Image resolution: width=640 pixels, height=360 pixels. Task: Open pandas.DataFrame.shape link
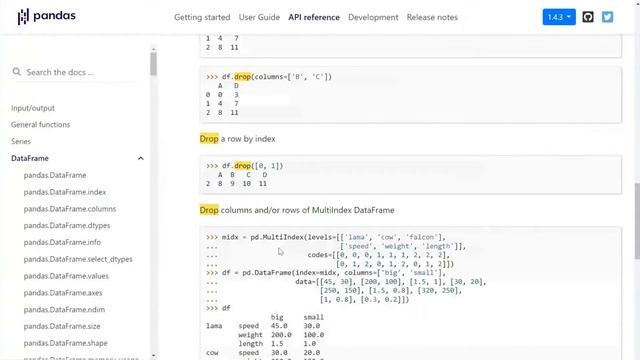click(x=65, y=343)
